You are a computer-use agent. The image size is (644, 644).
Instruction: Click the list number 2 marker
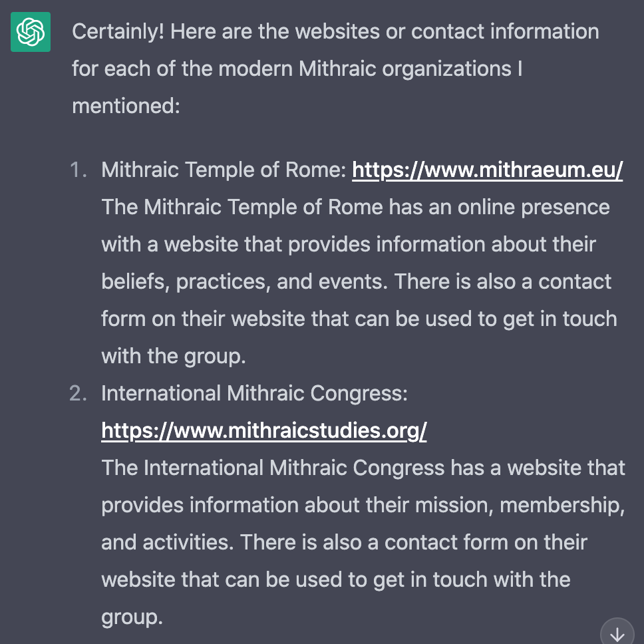(78, 394)
